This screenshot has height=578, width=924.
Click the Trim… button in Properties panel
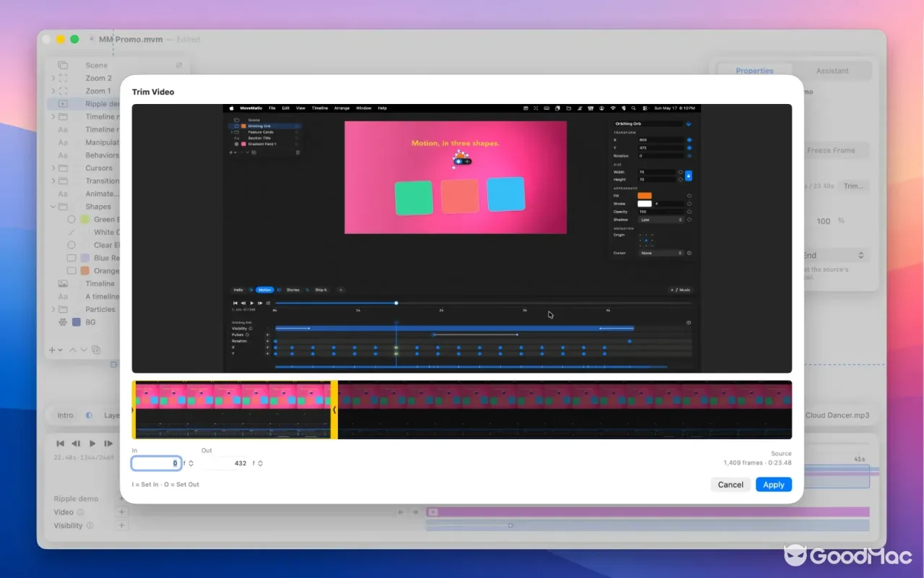(853, 186)
